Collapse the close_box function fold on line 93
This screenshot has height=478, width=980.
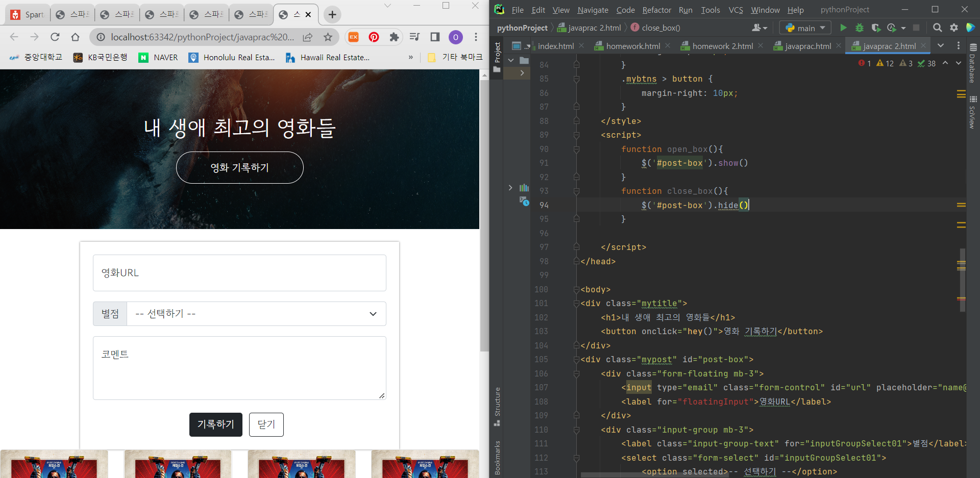(576, 191)
